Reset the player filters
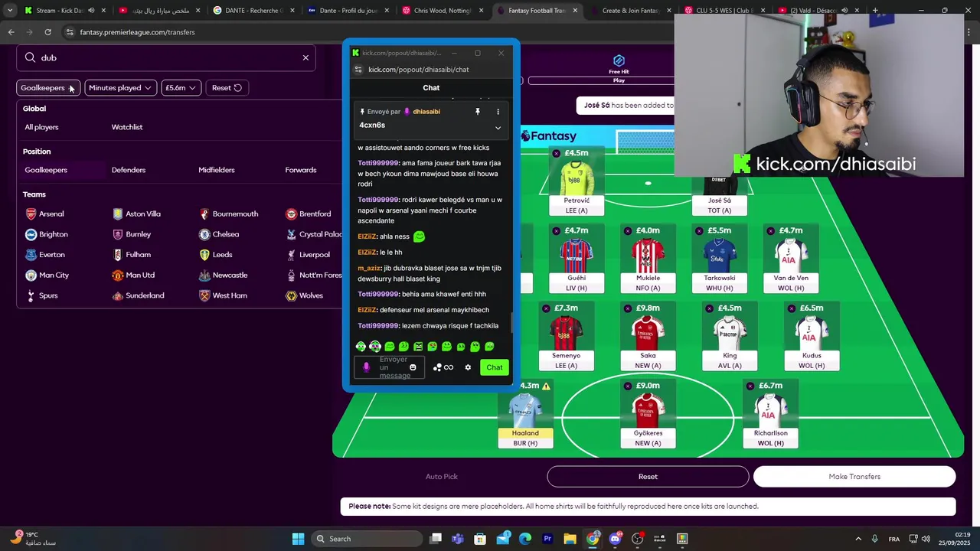This screenshot has height=551, width=980. tap(227, 88)
